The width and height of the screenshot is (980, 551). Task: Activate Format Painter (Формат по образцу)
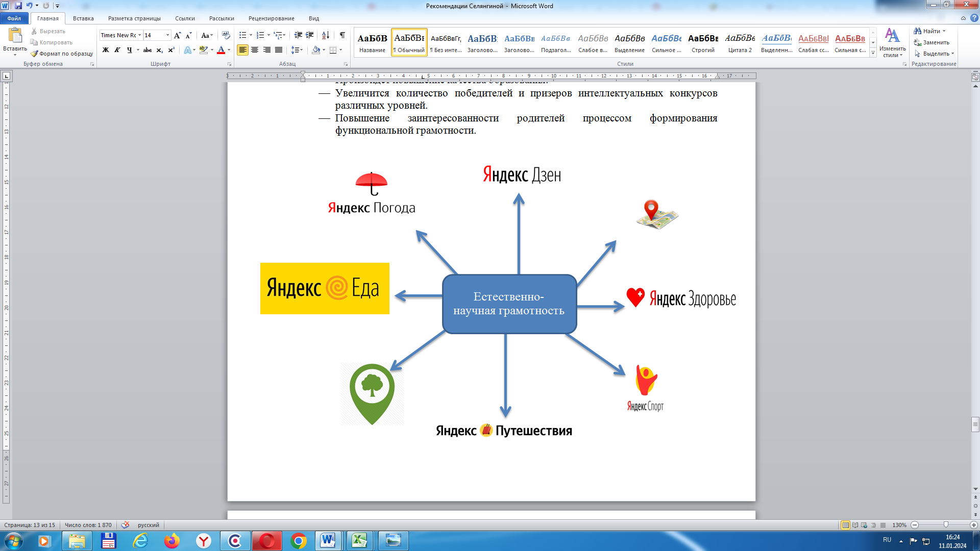tap(62, 54)
